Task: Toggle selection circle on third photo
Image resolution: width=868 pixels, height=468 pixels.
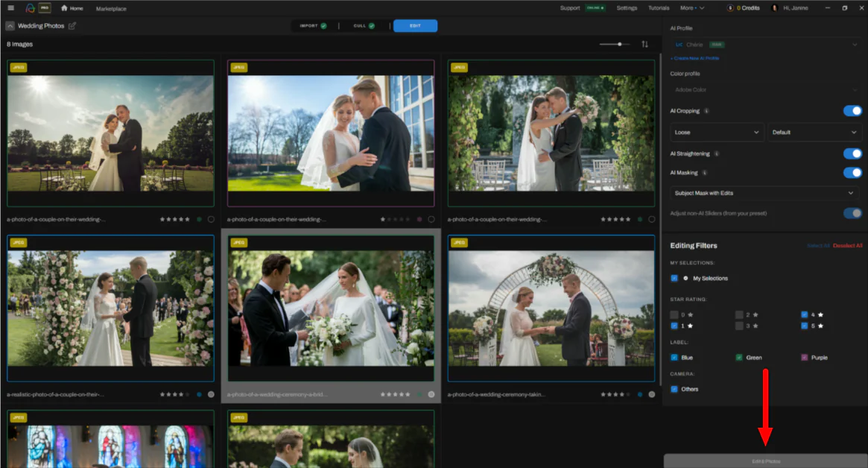Action: pyautogui.click(x=651, y=219)
